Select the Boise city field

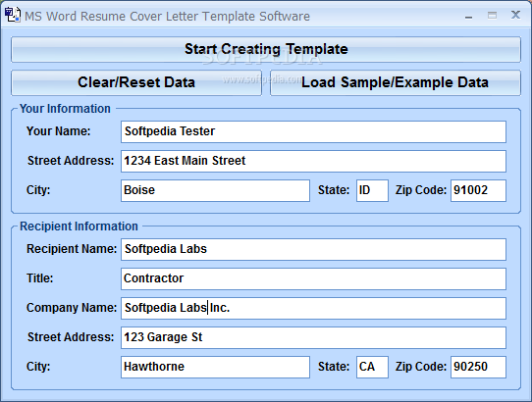tap(215, 190)
